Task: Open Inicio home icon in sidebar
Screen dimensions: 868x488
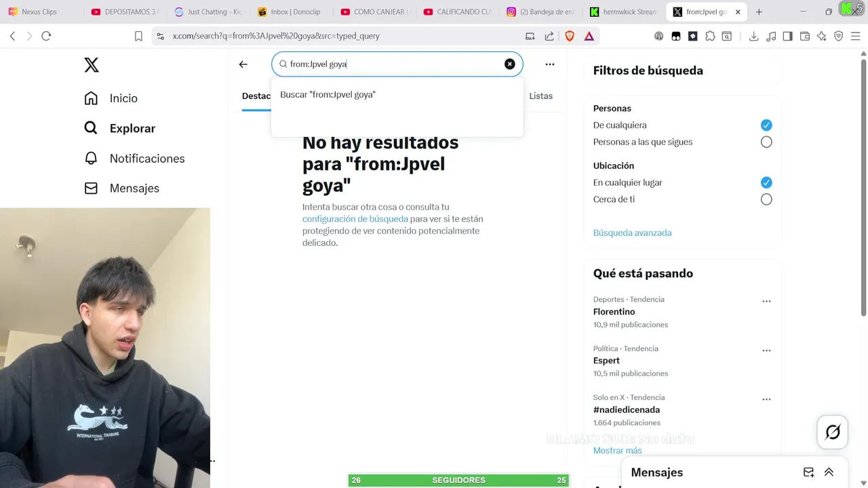Action: (x=91, y=98)
